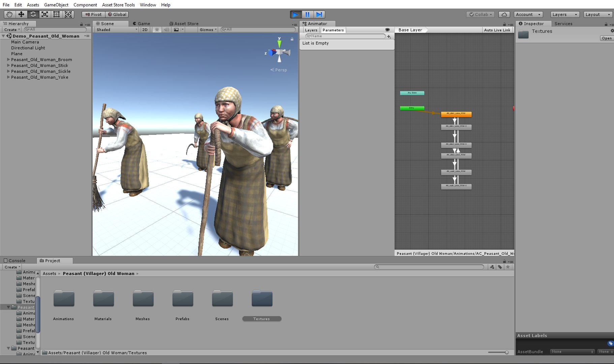Viewport: 614px width, 364px height.
Task: Toggle Auto Live Link
Action: [x=497, y=30]
